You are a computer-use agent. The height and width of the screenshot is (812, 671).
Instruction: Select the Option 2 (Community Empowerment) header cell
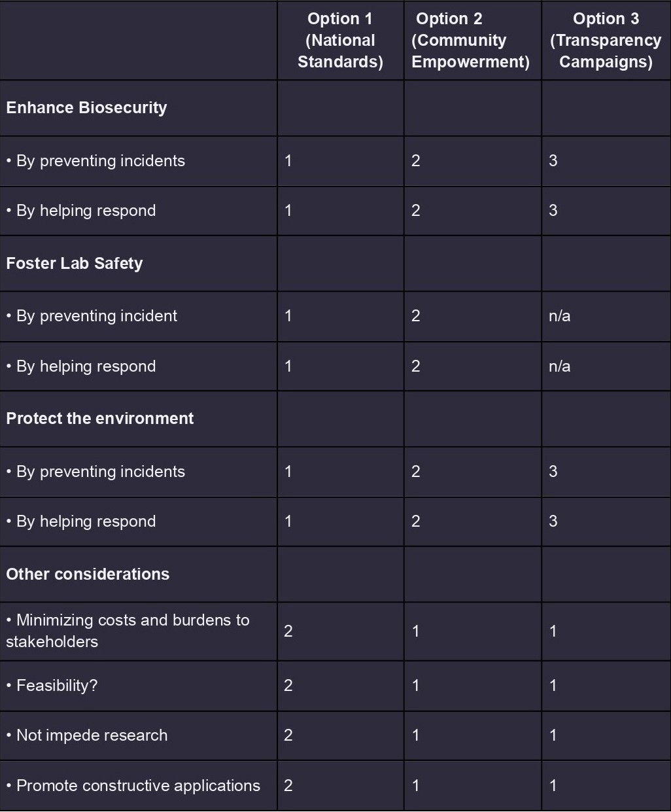tap(470, 41)
